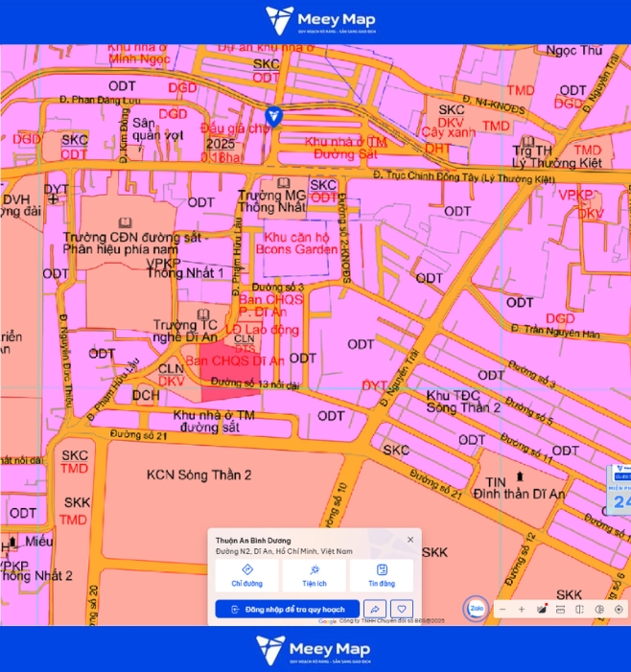The image size is (631, 672).
Task: Open the pie chart legend tool
Action: pos(599,610)
